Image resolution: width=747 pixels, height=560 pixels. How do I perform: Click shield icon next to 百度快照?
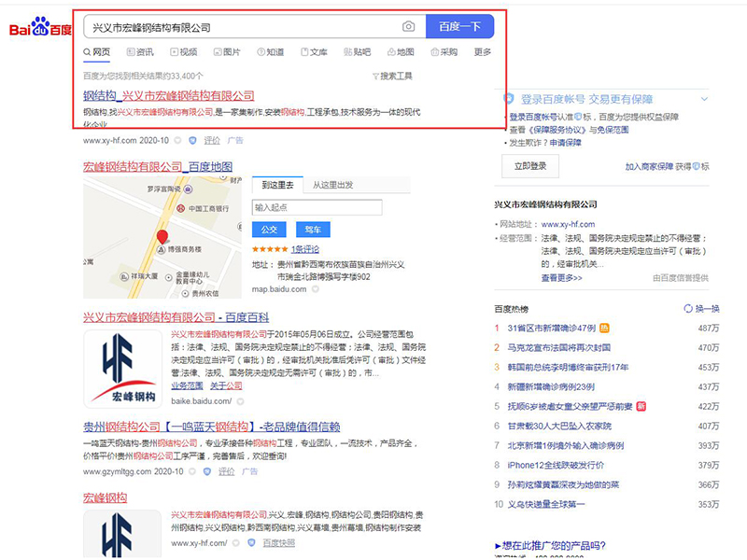251,543
